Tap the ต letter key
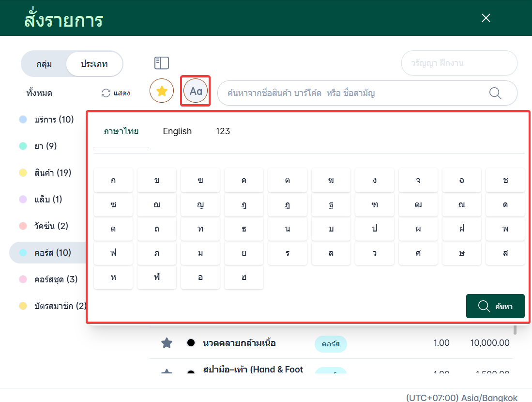The height and width of the screenshot is (402, 532). pyautogui.click(x=113, y=229)
